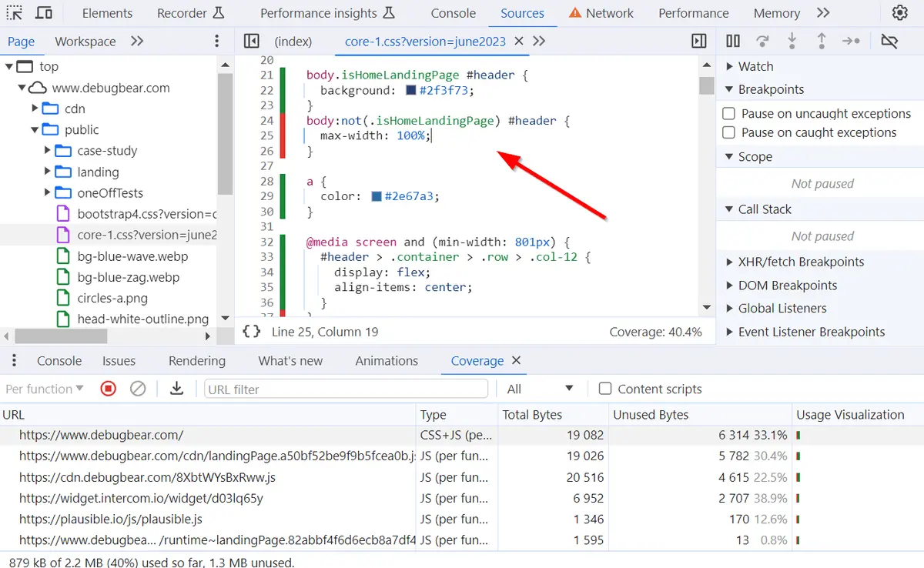Expand the case-study folder

point(47,151)
